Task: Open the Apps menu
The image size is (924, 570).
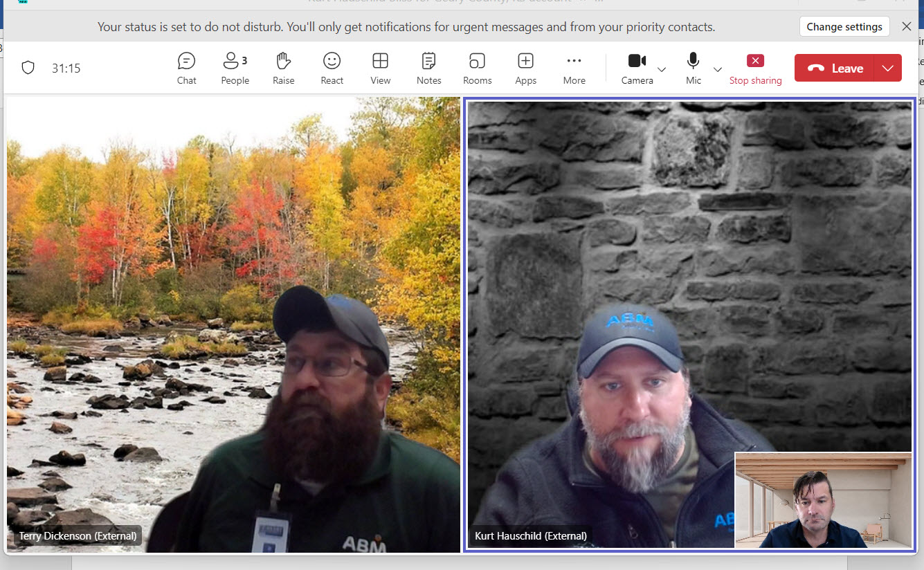Action: (x=525, y=68)
